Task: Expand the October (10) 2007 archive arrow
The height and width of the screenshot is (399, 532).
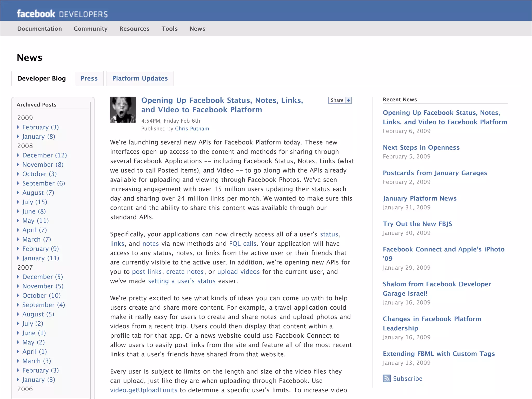Action: (x=18, y=295)
